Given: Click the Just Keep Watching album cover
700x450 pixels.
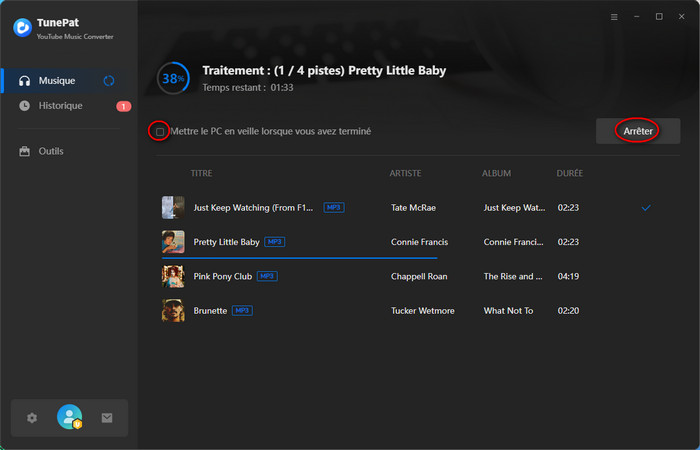Looking at the screenshot, I should pos(173,208).
